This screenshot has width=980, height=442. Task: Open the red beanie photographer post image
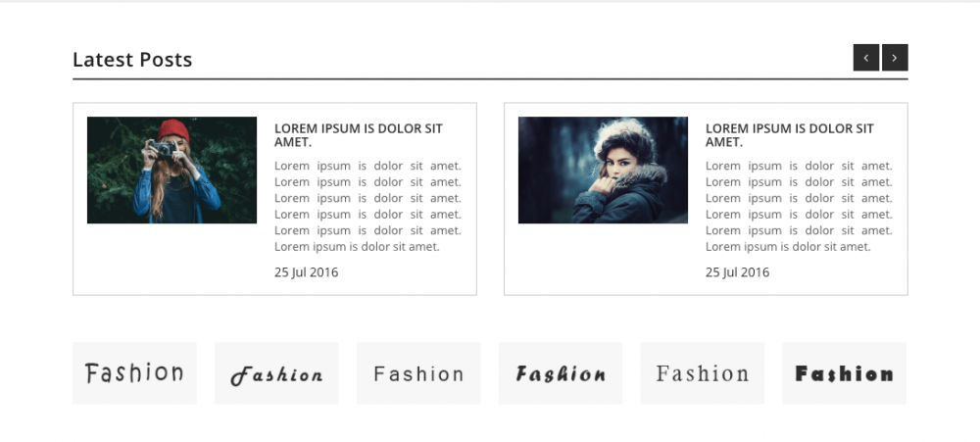click(x=171, y=171)
